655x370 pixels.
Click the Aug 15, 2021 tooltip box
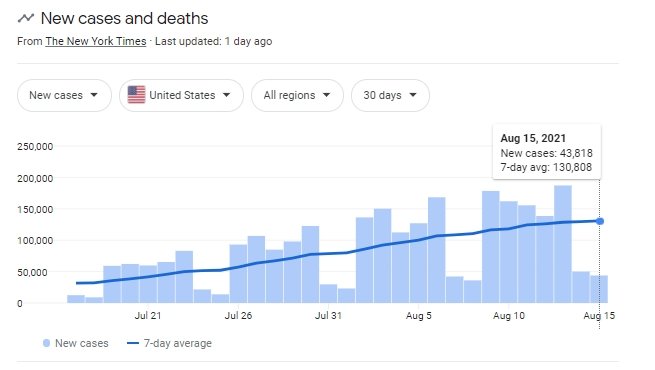pyautogui.click(x=547, y=152)
